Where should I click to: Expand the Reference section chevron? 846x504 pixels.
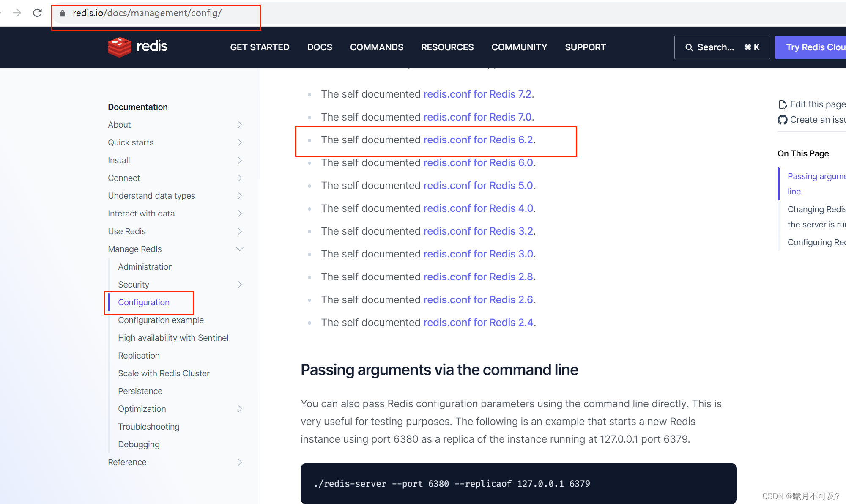(x=240, y=462)
